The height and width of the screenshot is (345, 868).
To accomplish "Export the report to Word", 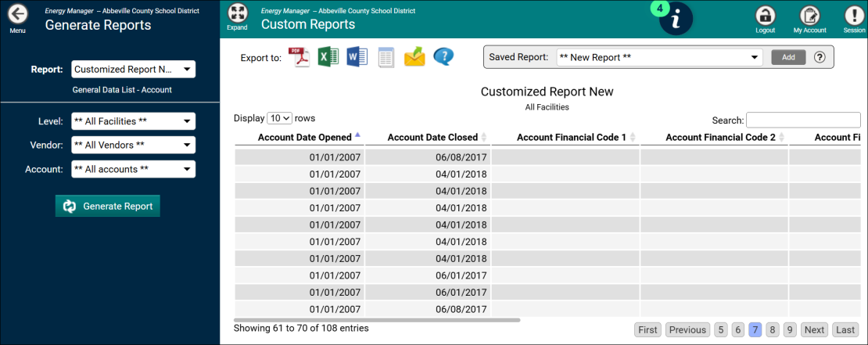I will coord(357,57).
